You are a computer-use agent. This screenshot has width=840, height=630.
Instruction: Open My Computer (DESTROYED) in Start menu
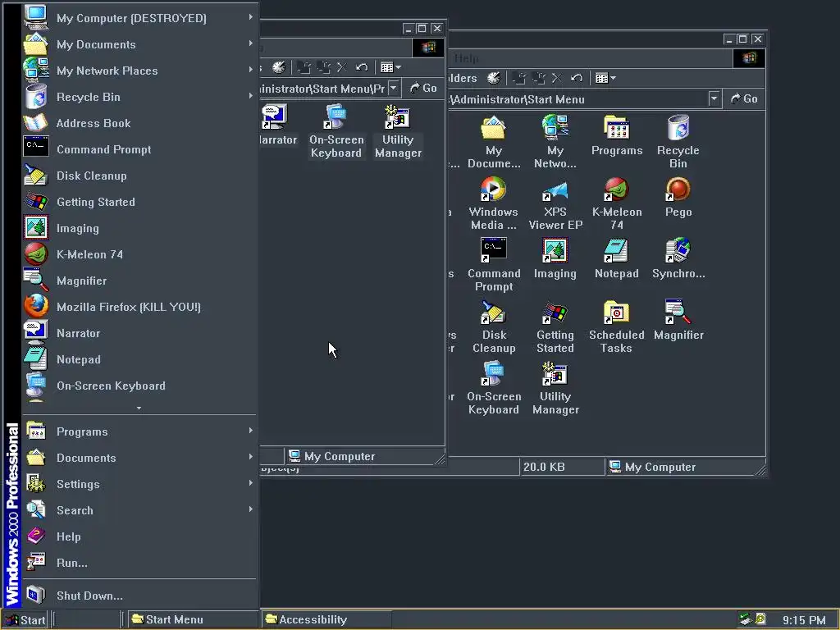point(139,18)
